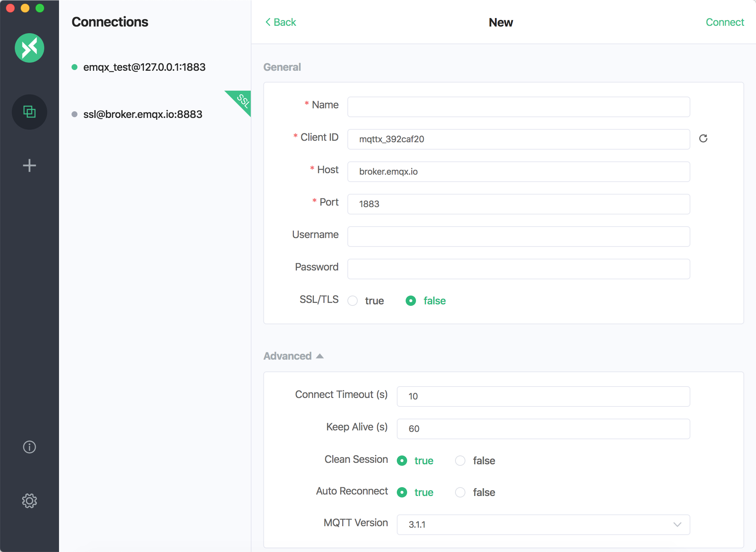Open the MQTT Version dropdown
The height and width of the screenshot is (552, 756).
543,525
